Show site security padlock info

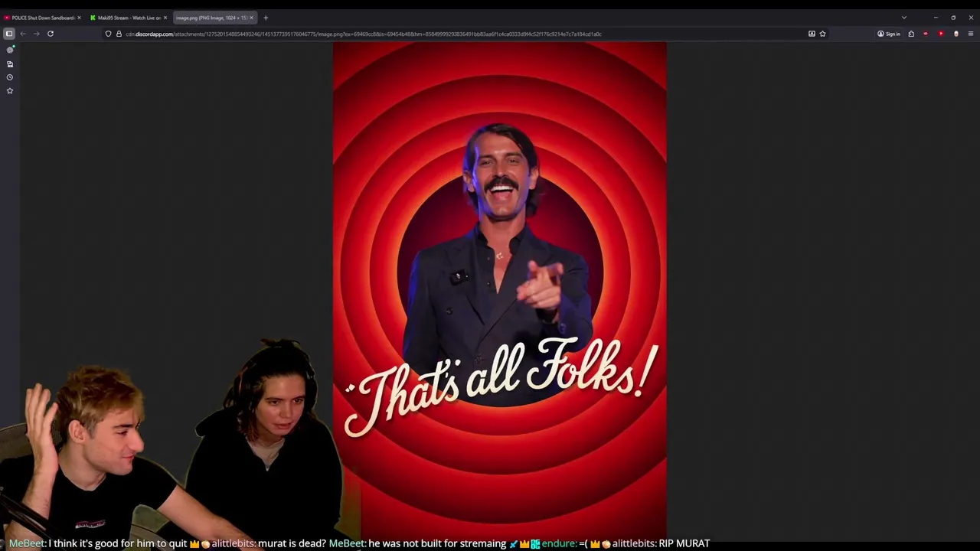119,34
